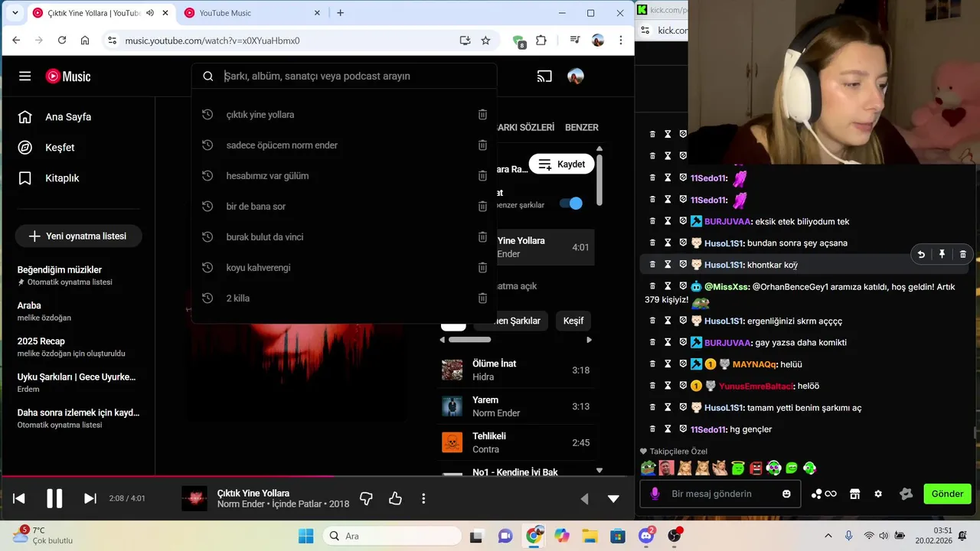Delete 'koyu kahverengi' history entry
This screenshot has width=980, height=551.
pos(482,268)
